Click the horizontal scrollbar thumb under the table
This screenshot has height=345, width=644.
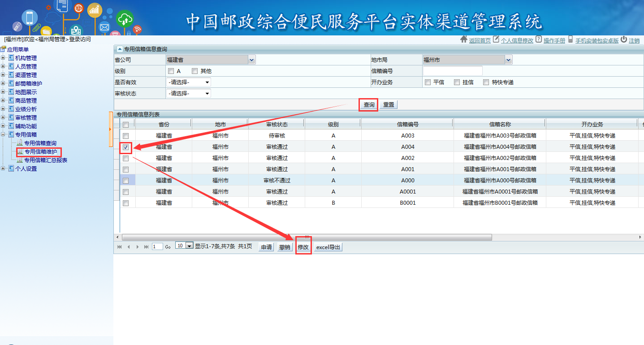pyautogui.click(x=307, y=237)
